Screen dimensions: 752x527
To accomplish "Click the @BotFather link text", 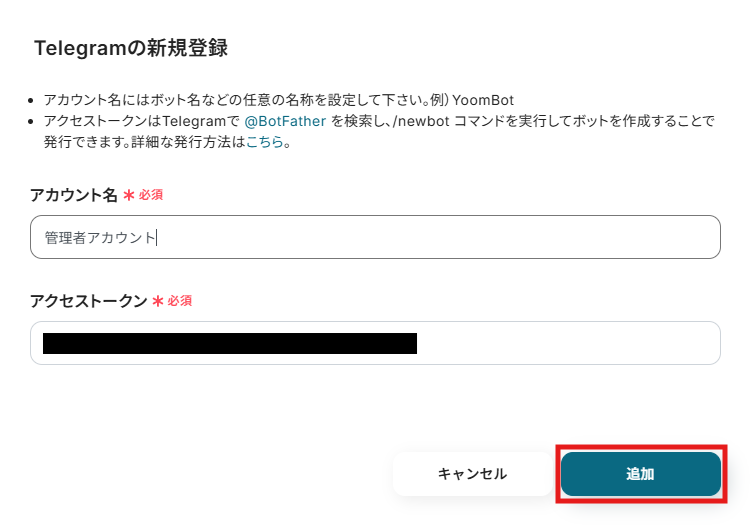I will [x=285, y=121].
